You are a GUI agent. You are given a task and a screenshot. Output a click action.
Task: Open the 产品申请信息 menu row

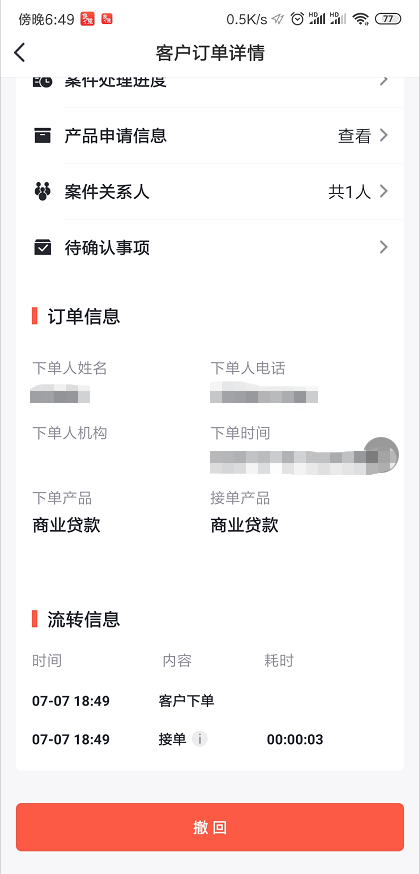[x=210, y=135]
